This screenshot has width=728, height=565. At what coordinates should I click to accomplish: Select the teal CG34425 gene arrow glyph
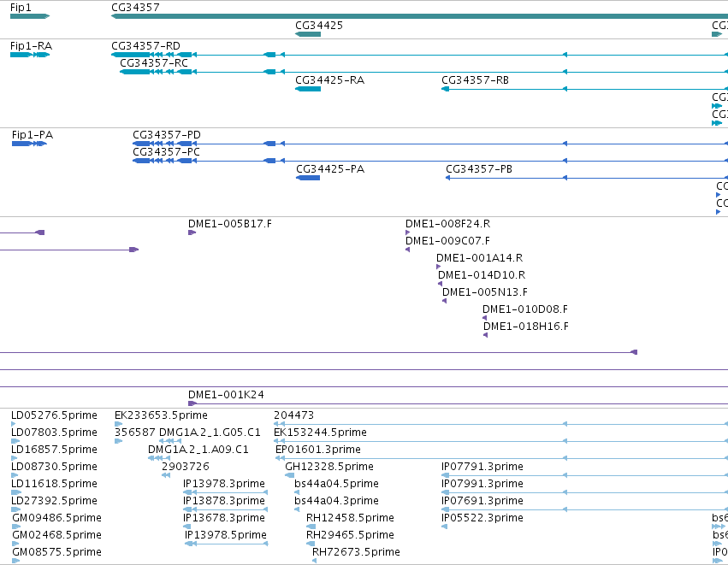click(308, 34)
